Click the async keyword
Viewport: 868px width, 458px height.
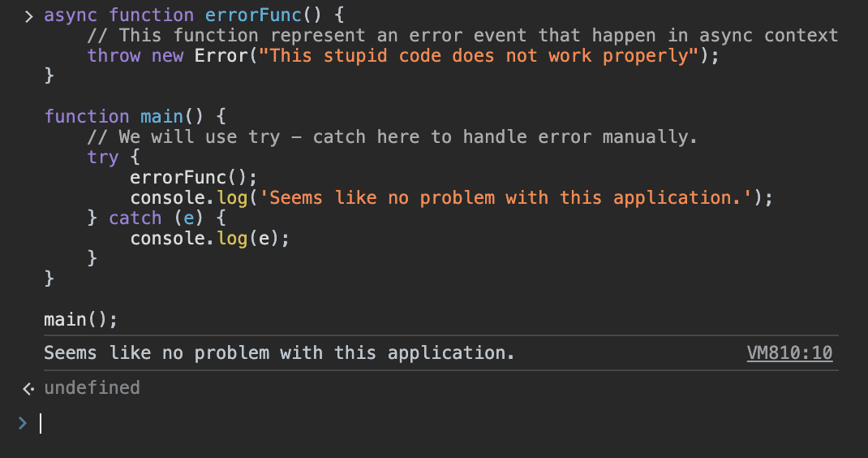coord(71,15)
